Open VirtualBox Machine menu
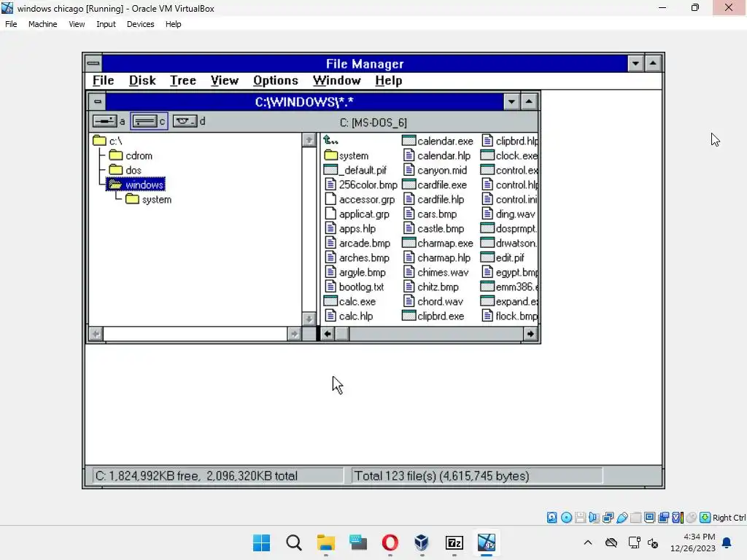Screen dimensions: 747x560 pos(42,24)
